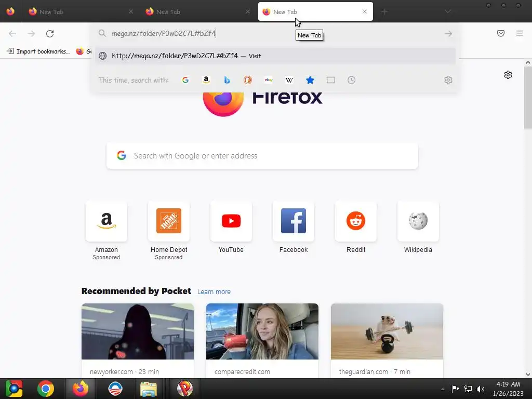Open the Save to Pocket icon

[x=501, y=33]
